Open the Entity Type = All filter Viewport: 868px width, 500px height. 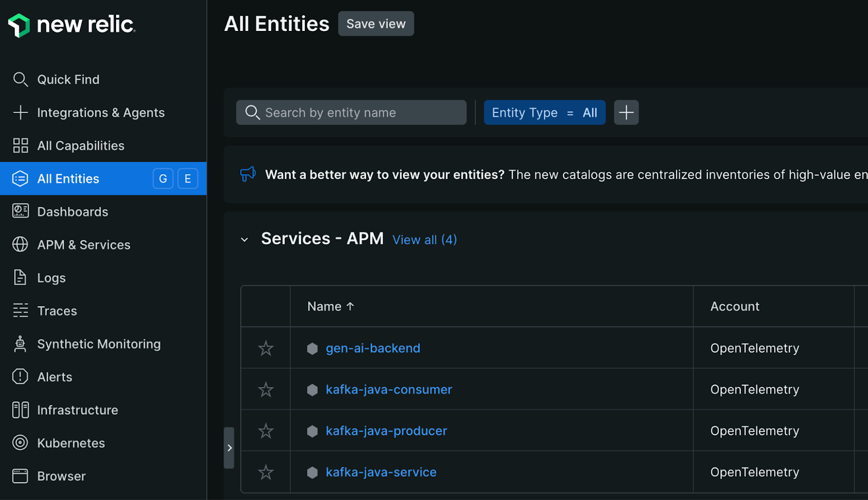click(x=545, y=112)
